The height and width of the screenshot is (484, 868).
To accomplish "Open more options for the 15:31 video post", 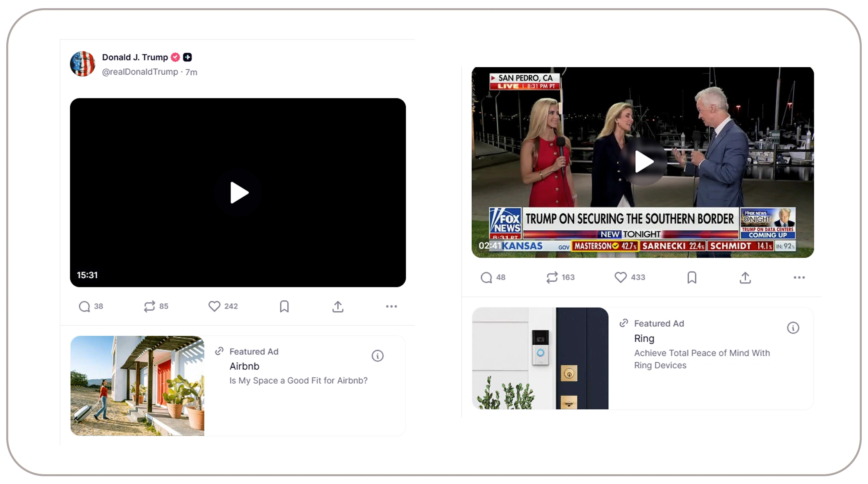I will [x=392, y=306].
